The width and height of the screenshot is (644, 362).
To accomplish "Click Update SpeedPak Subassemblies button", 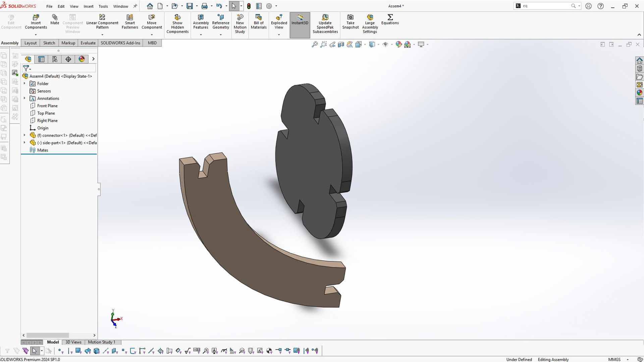I will click(x=326, y=23).
